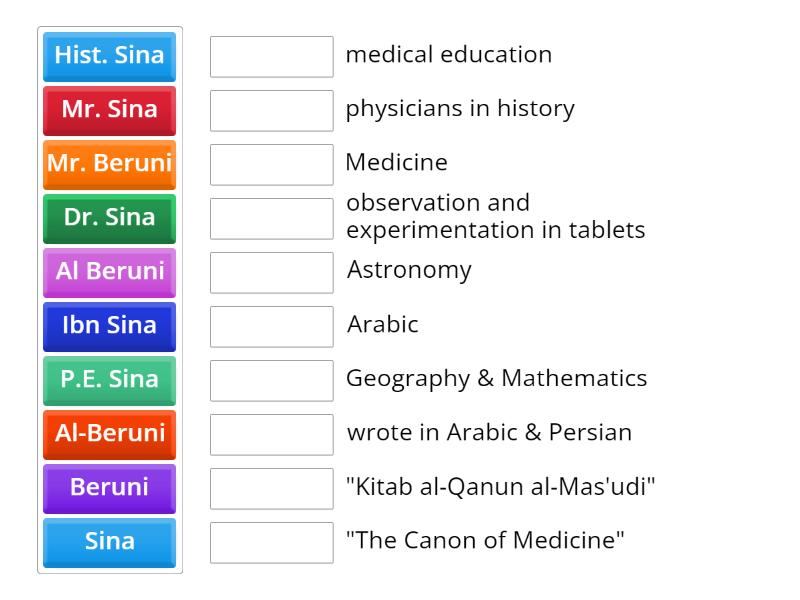Screen dimensions: 800x600
Task: Click the red 'Mr. Sina' tile
Action: coord(109,111)
